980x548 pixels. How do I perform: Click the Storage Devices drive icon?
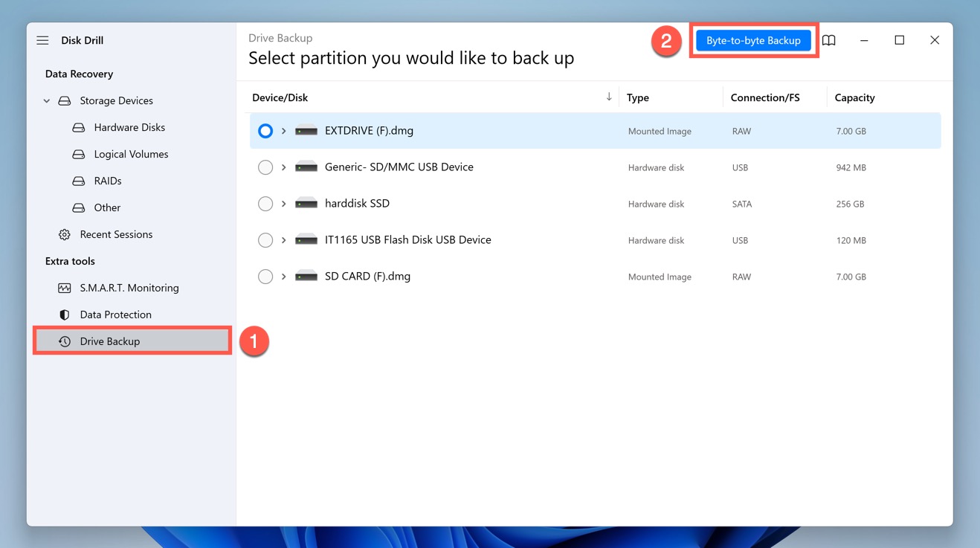tap(65, 100)
